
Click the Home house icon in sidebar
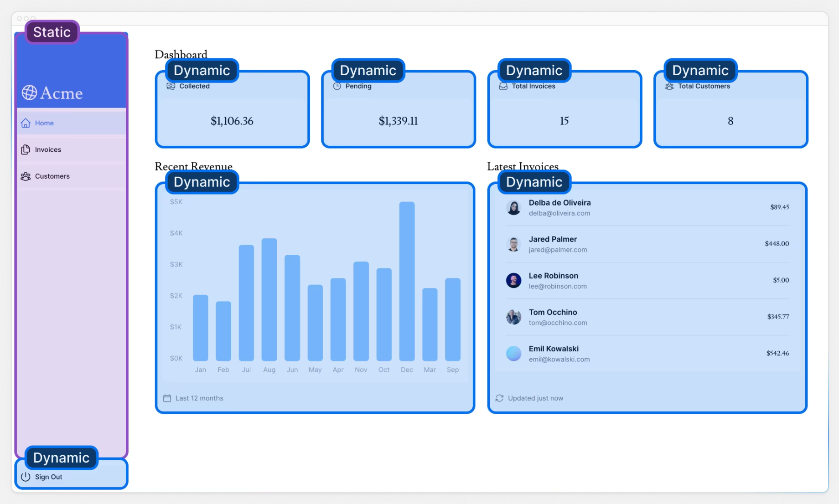[x=26, y=123]
